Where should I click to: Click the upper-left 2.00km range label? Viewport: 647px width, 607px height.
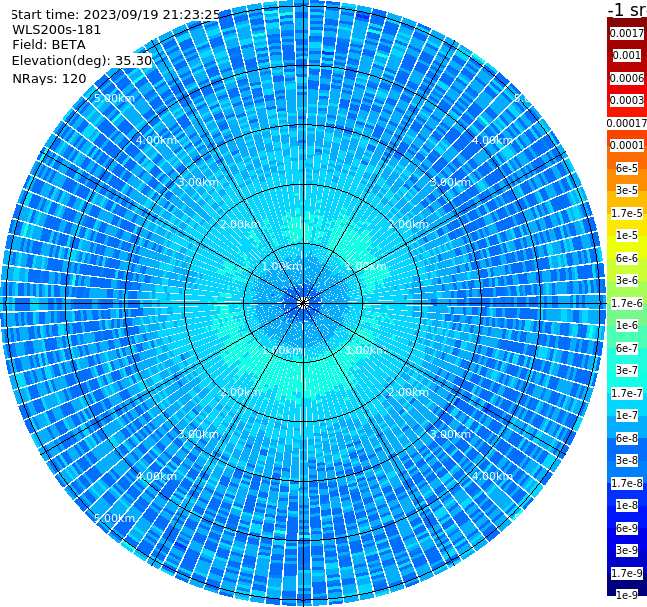coord(241,224)
